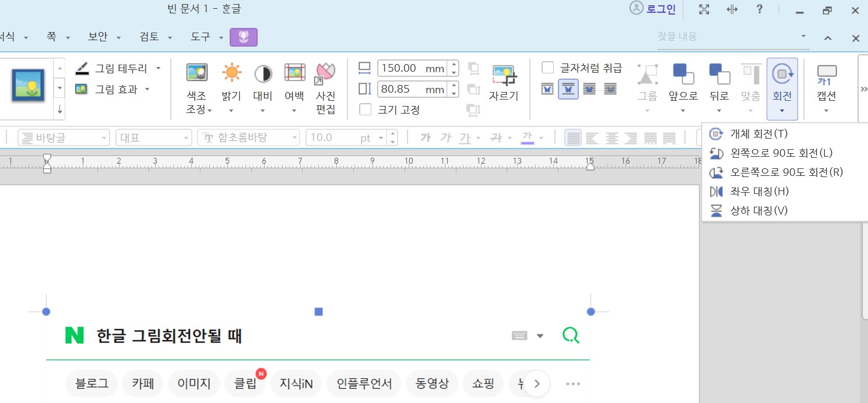Open 그림 효과 picture effects
868x403 pixels.
(x=108, y=89)
